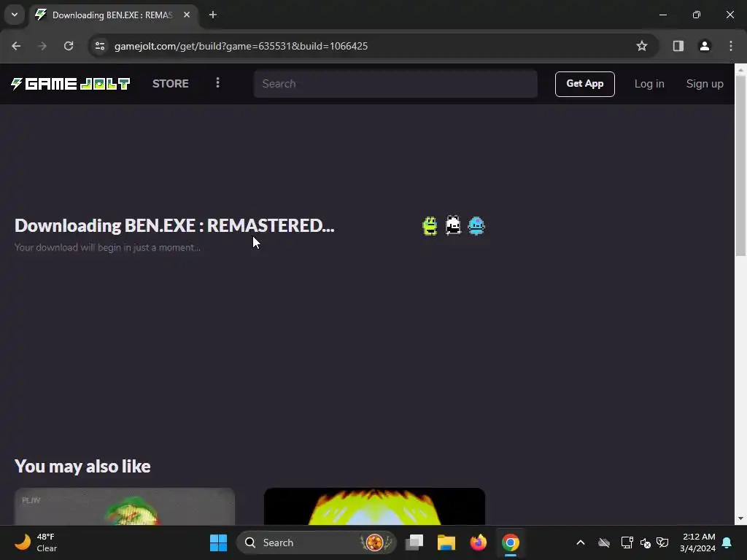Open the weather widget showing 48°F

(36, 542)
